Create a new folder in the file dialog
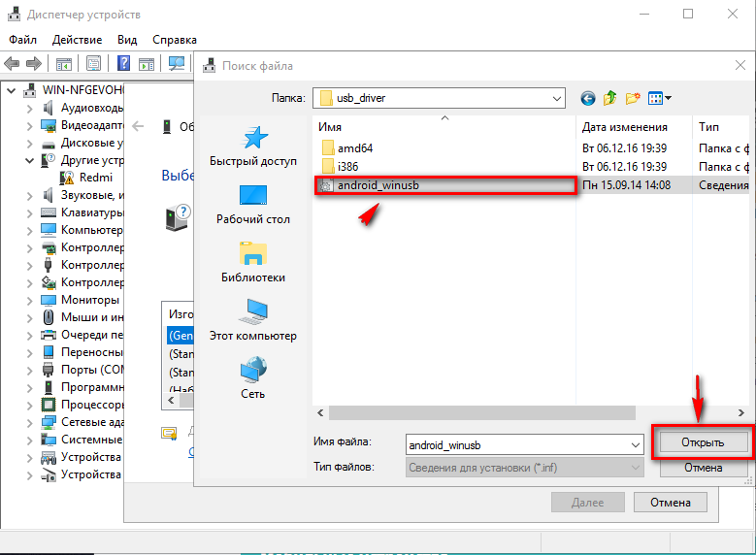 633,98
